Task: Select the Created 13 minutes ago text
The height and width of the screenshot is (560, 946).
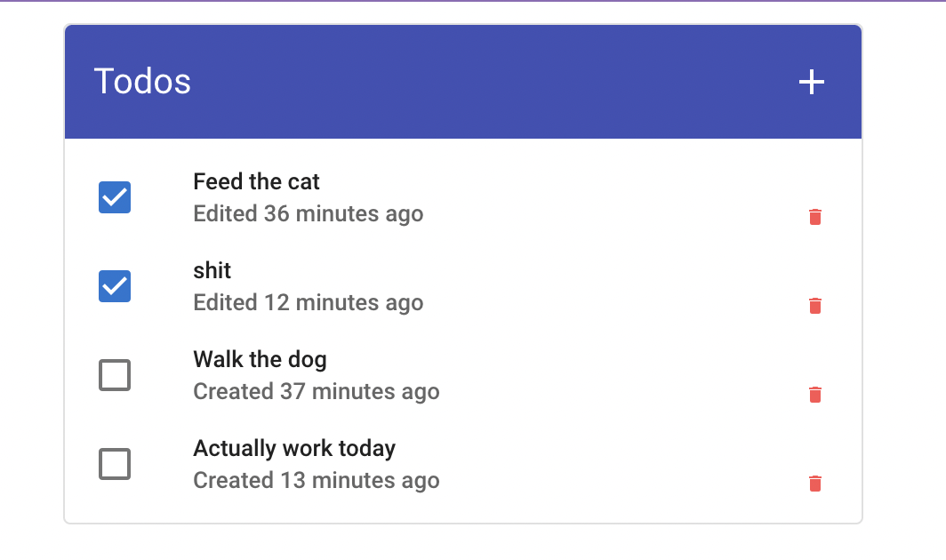Action: [x=317, y=480]
